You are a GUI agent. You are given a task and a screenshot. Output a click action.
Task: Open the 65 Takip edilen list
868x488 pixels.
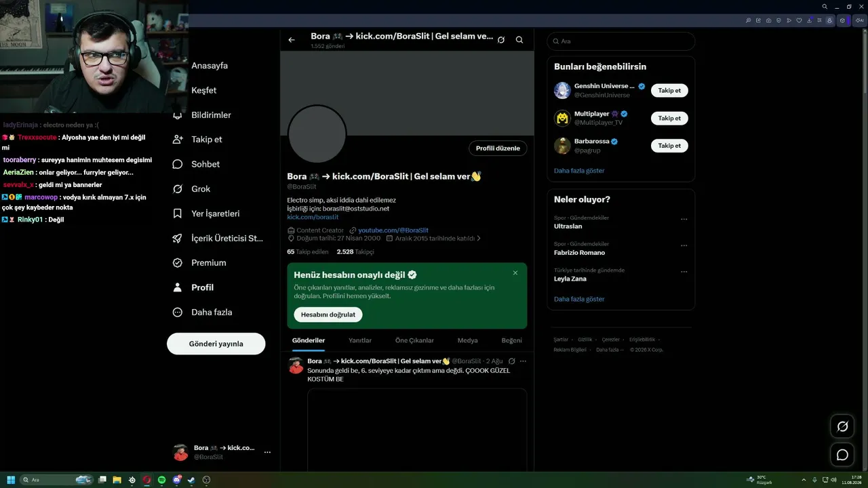308,251
